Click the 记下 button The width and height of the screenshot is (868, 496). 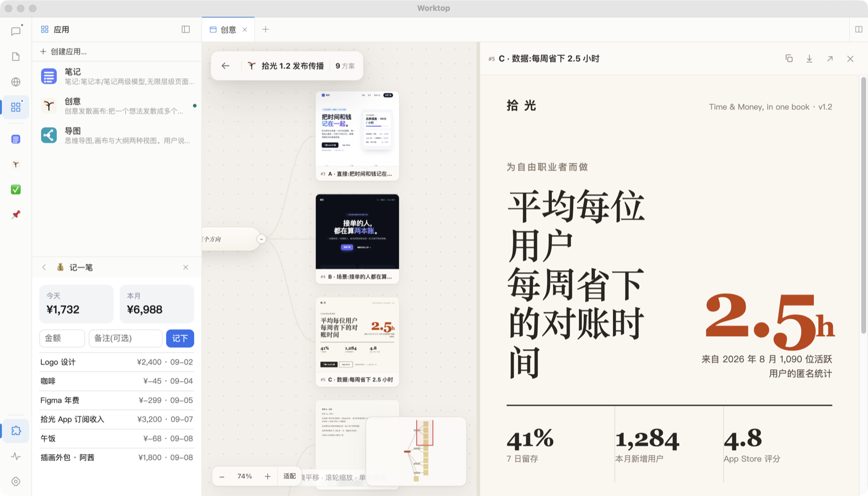click(180, 338)
